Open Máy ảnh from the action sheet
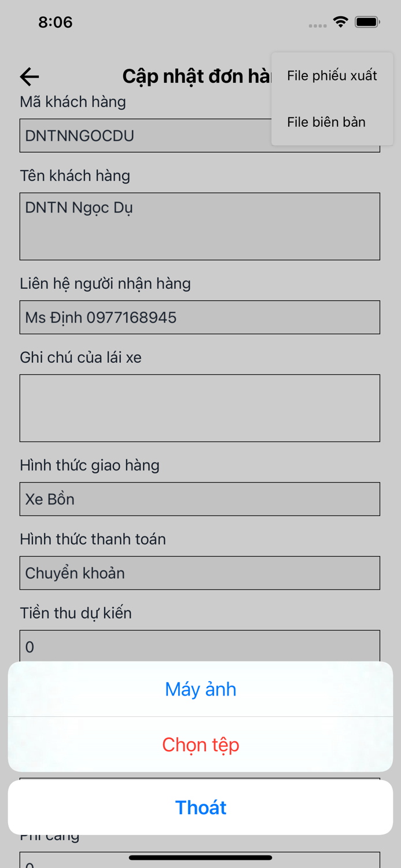Image resolution: width=401 pixels, height=868 pixels. (200, 689)
